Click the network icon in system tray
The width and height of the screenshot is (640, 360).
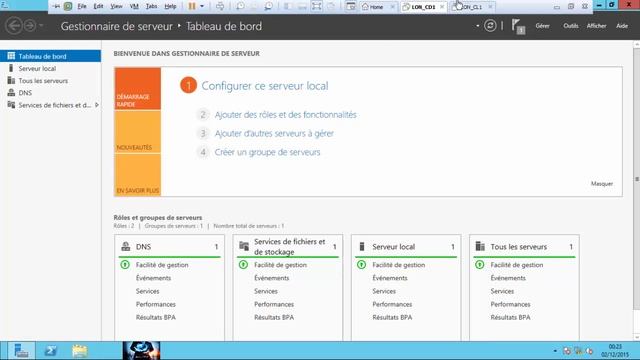click(578, 351)
